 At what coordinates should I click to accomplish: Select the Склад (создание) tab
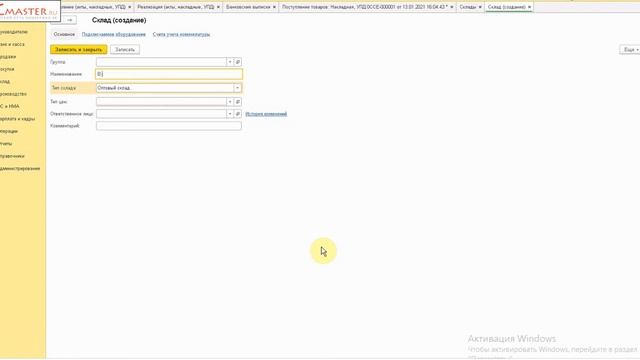507,7
